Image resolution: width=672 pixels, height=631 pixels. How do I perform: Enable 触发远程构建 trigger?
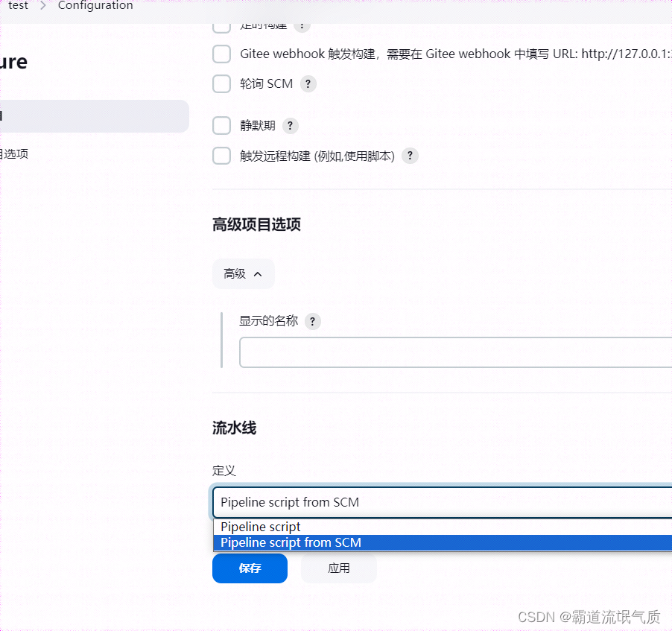pos(221,156)
